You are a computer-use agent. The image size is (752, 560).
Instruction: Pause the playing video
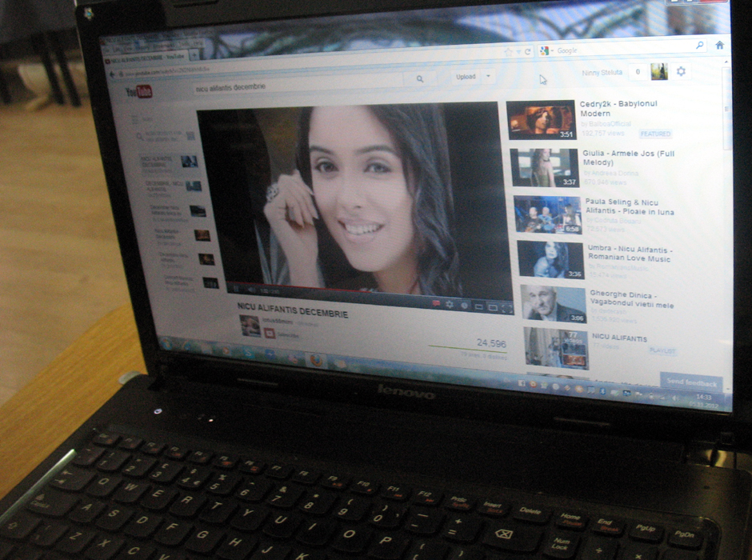pos(234,287)
